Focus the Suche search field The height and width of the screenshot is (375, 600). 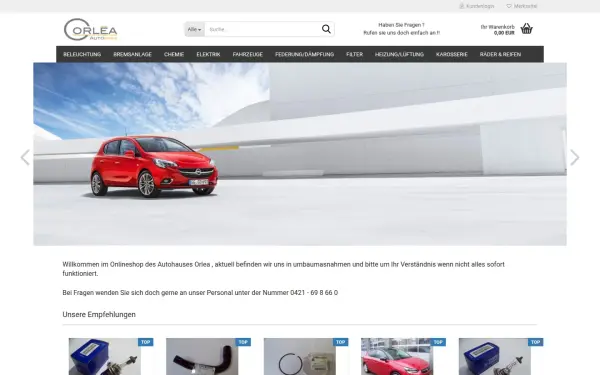coord(262,29)
